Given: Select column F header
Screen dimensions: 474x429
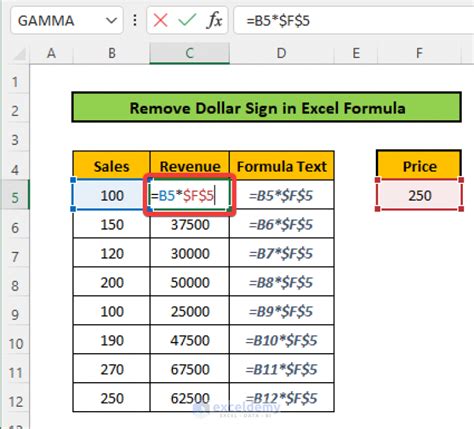Looking at the screenshot, I should [419, 53].
